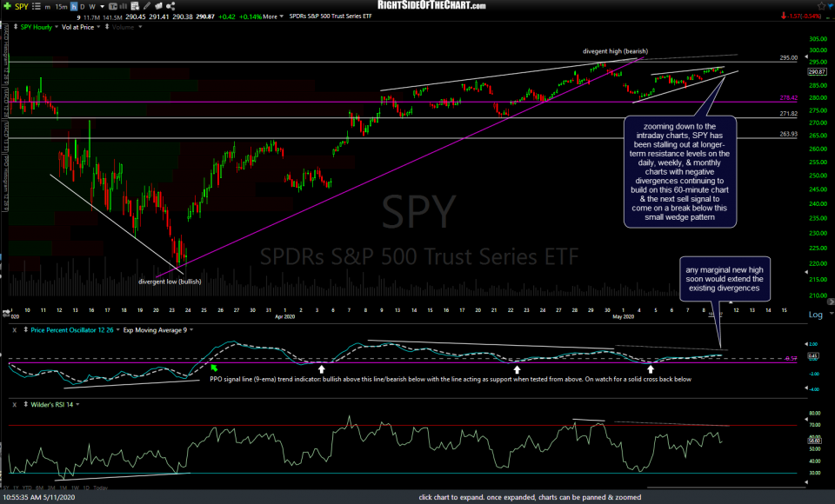This screenshot has height=504, width=835.
Task: Click the camera/snapshot icon in the toolbar
Action: click(x=160, y=6)
